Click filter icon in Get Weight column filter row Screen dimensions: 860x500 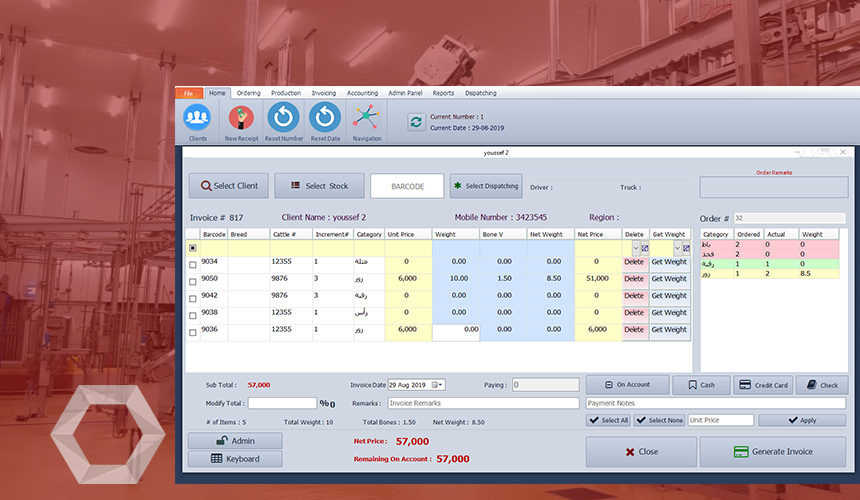coord(686,248)
